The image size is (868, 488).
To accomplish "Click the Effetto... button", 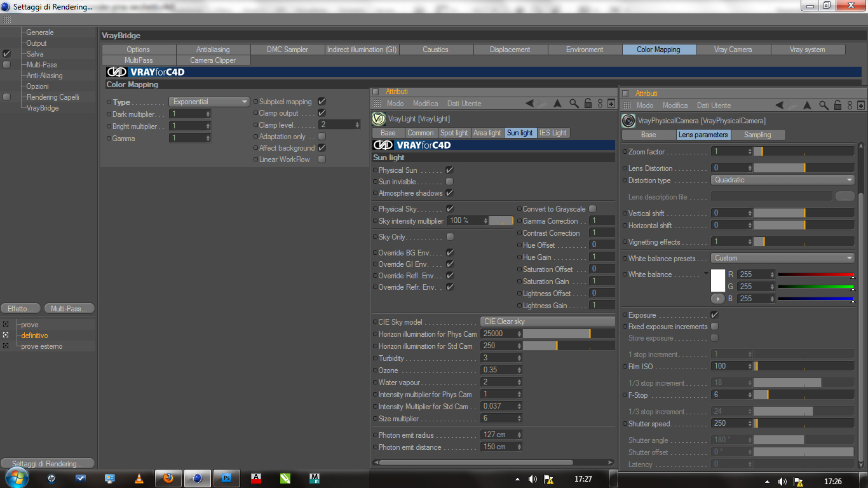I will (21, 309).
